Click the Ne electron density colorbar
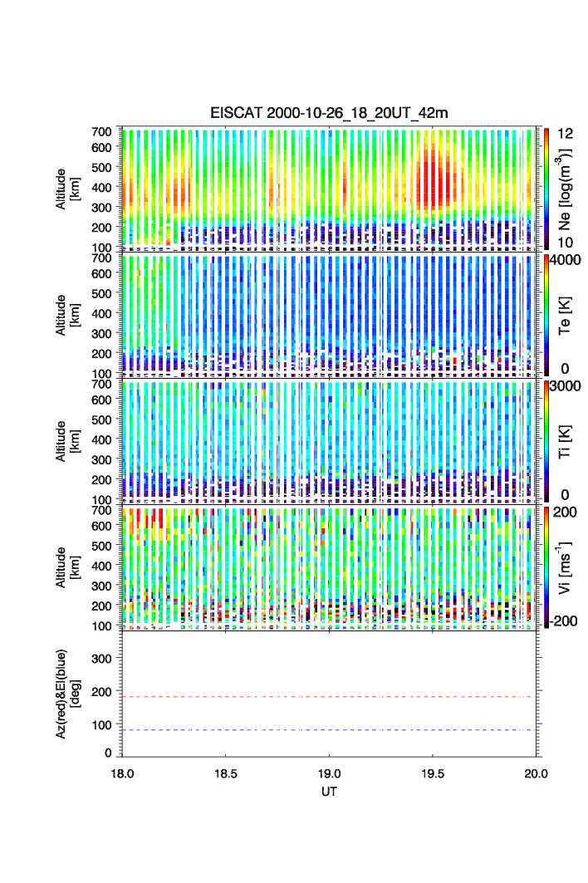This screenshot has height=883, width=588. click(x=546, y=188)
